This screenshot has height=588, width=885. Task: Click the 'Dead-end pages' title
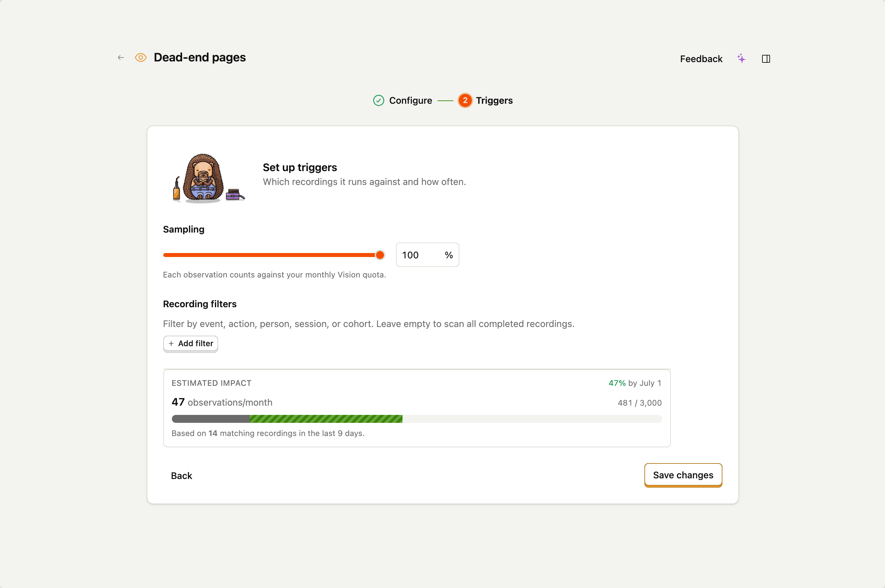[200, 57]
